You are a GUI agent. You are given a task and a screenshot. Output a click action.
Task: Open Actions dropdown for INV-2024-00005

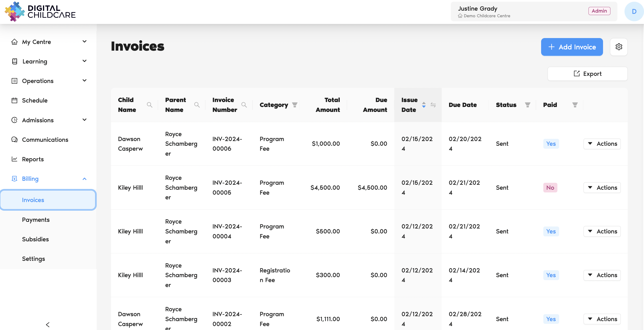602,187
